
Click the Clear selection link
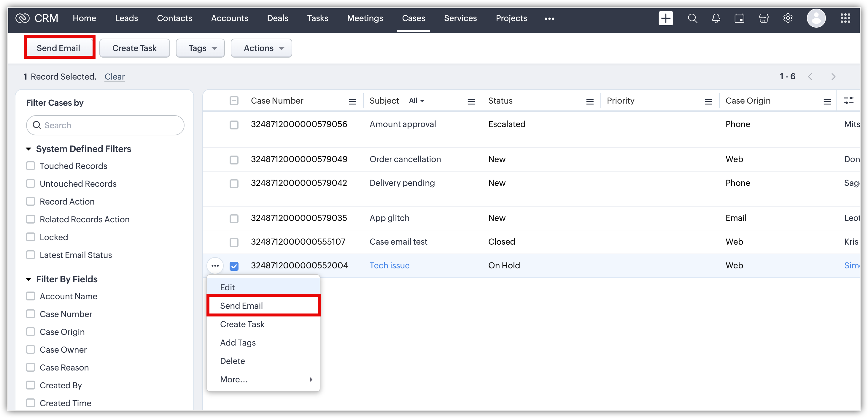pyautogui.click(x=115, y=77)
